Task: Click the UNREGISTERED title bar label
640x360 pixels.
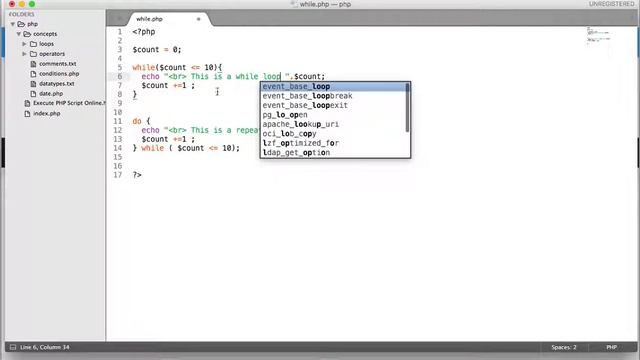Action: (611, 4)
